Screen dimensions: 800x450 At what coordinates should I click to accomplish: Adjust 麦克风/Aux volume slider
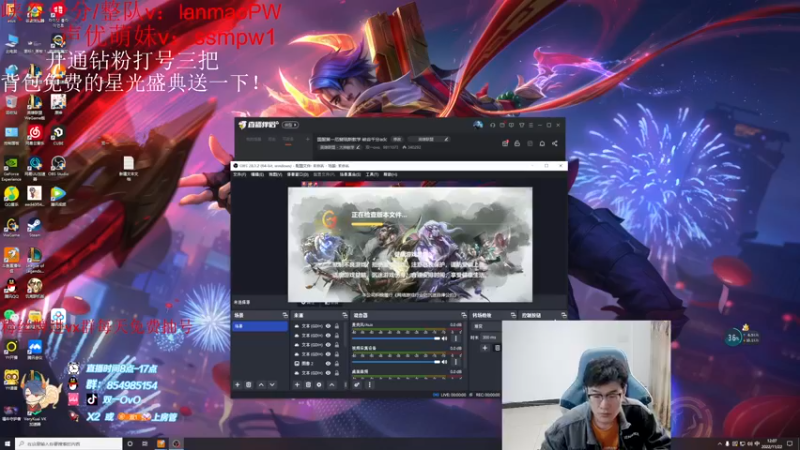coord(396,338)
